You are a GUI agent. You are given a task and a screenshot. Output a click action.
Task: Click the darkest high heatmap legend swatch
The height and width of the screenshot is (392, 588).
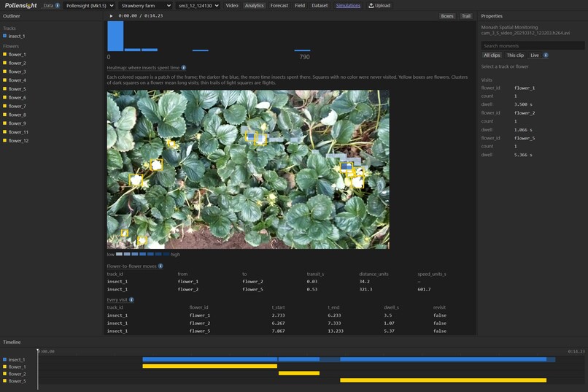[x=166, y=254]
